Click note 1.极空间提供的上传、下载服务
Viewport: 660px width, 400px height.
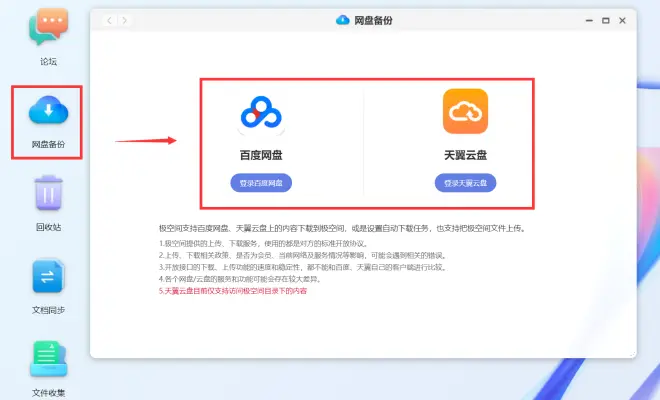tap(264, 243)
